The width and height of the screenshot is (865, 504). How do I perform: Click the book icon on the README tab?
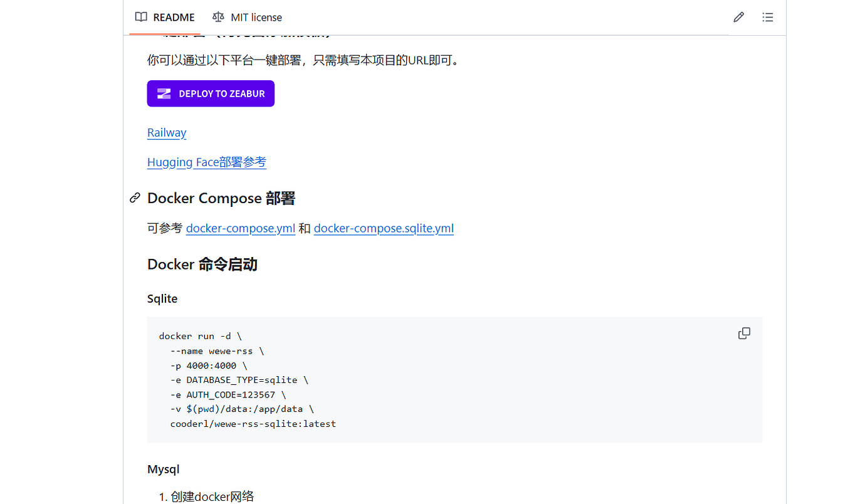140,17
